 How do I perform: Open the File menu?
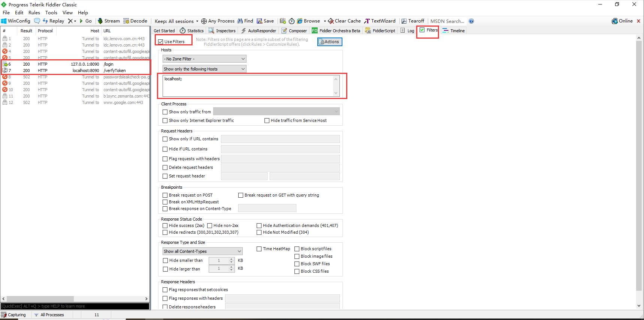(x=6, y=12)
